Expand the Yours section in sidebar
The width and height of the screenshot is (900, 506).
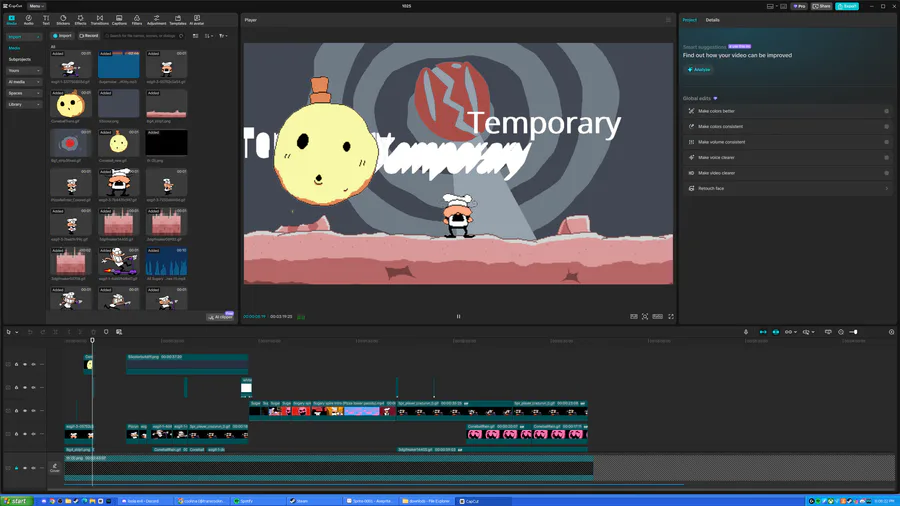pyautogui.click(x=24, y=71)
